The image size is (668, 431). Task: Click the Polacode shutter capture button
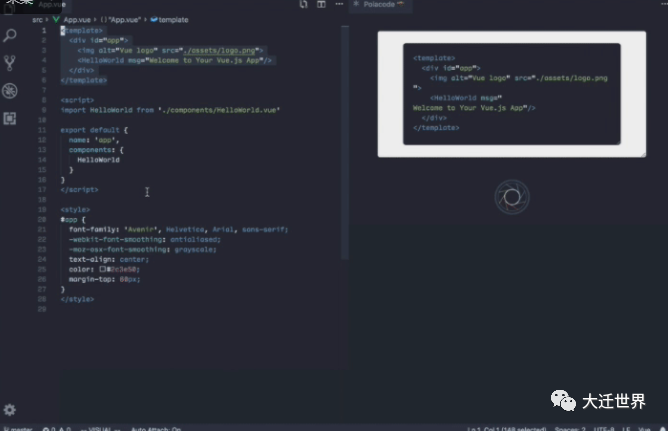tap(512, 197)
